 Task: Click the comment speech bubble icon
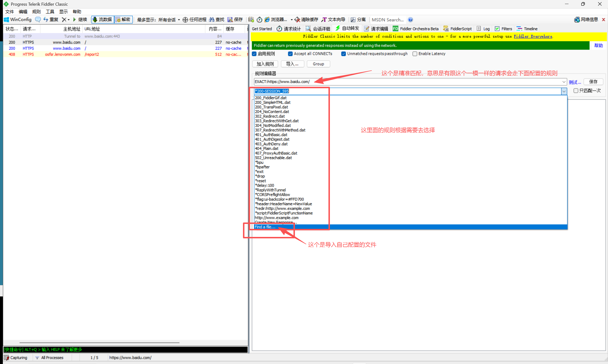[38, 20]
